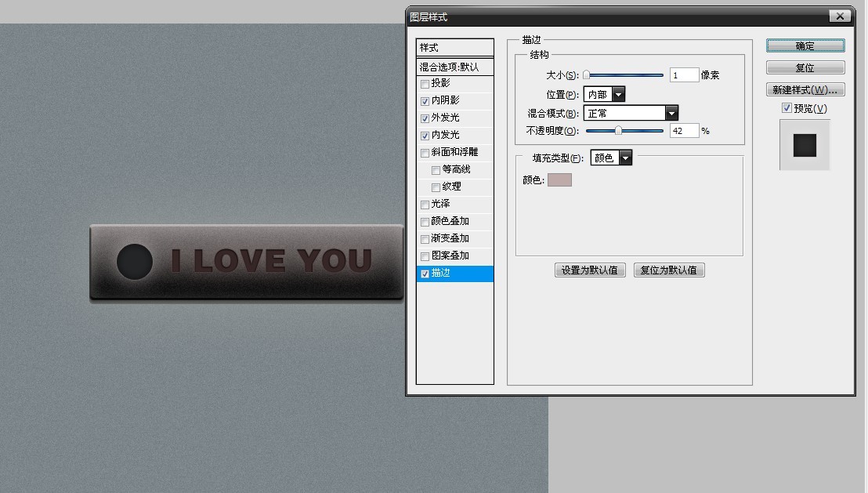Open the 位置 position dropdown
The image size is (868, 493).
coord(618,95)
